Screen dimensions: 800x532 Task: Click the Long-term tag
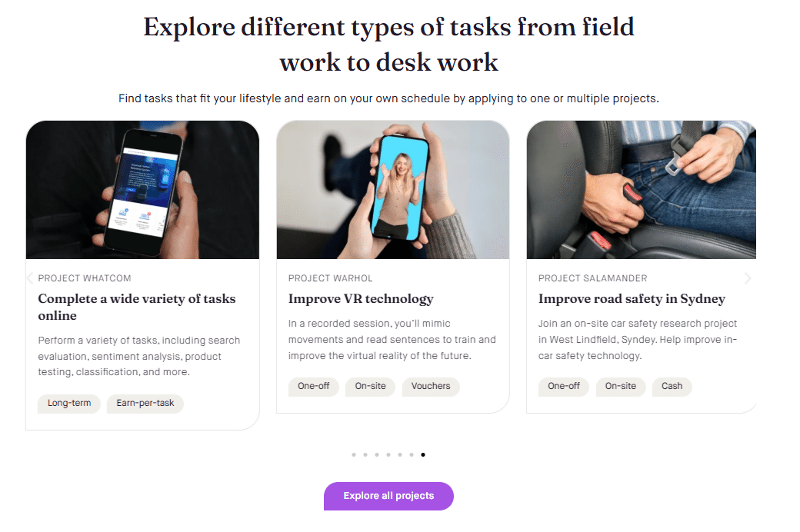[69, 403]
